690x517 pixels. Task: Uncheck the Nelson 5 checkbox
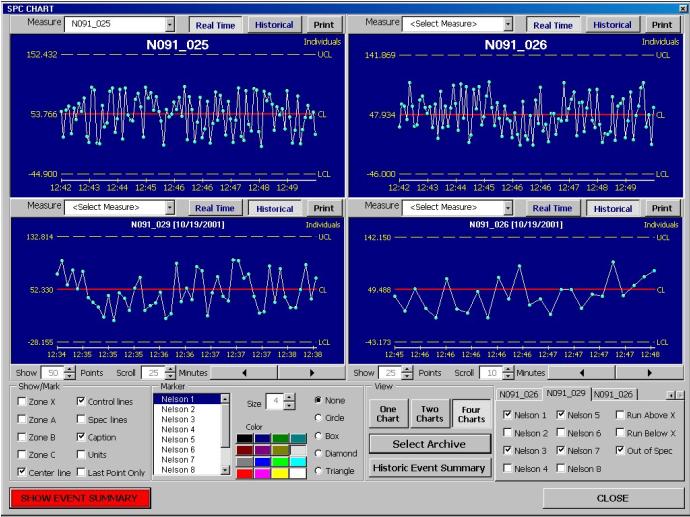[x=561, y=414]
